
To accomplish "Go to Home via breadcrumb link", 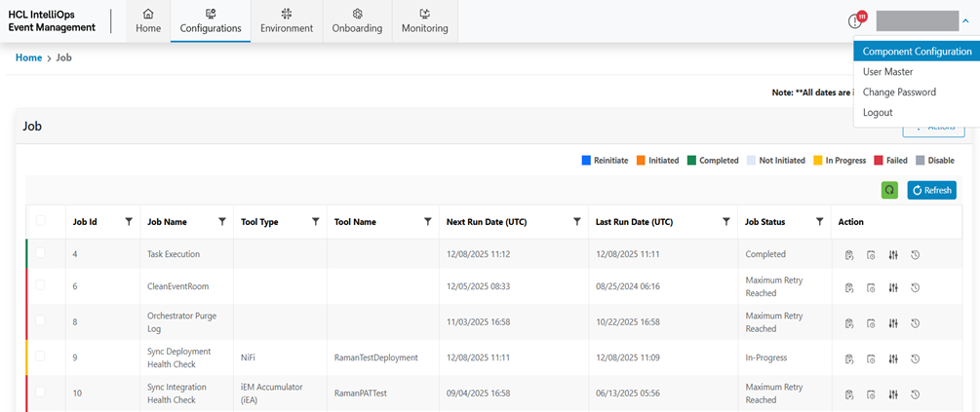I will (28, 58).
